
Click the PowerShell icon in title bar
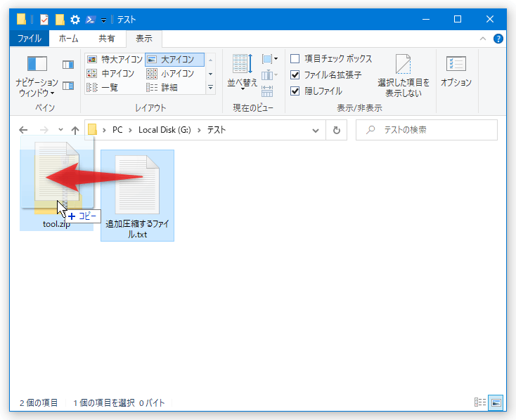(90, 20)
